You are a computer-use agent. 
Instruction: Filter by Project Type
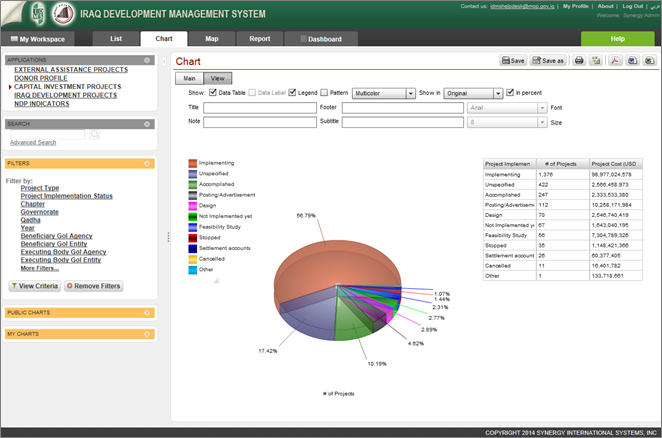coord(40,188)
